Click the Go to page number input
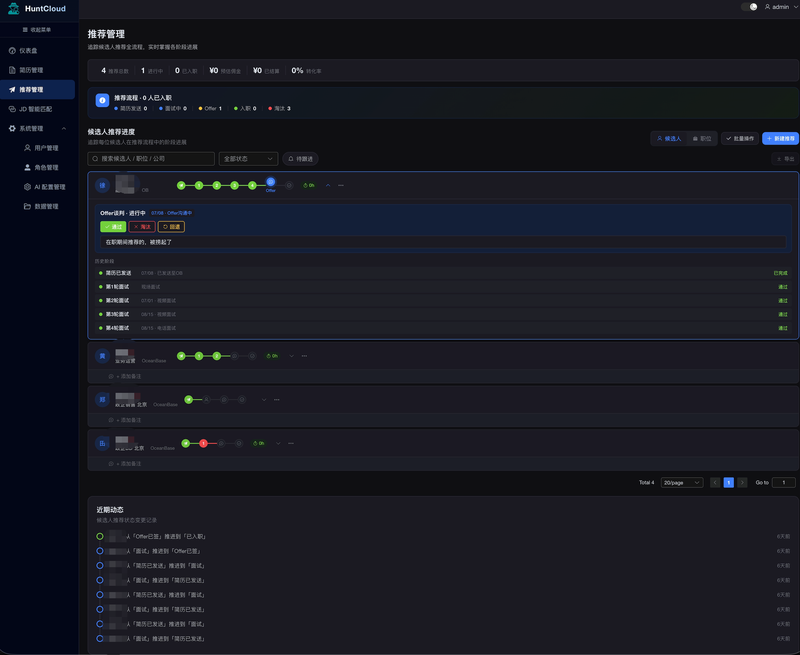 (x=784, y=483)
